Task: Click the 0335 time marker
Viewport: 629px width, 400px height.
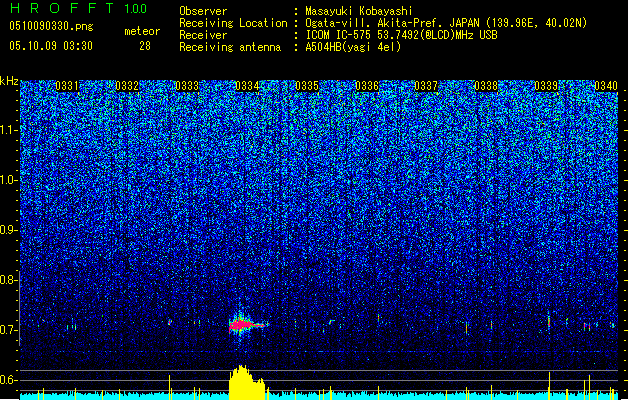Action: 307,86
